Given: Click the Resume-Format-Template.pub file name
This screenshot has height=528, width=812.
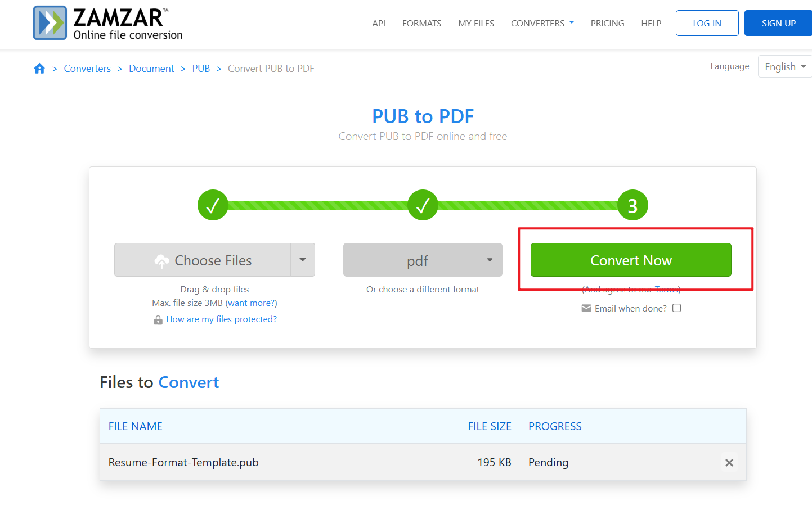Looking at the screenshot, I should [x=183, y=462].
